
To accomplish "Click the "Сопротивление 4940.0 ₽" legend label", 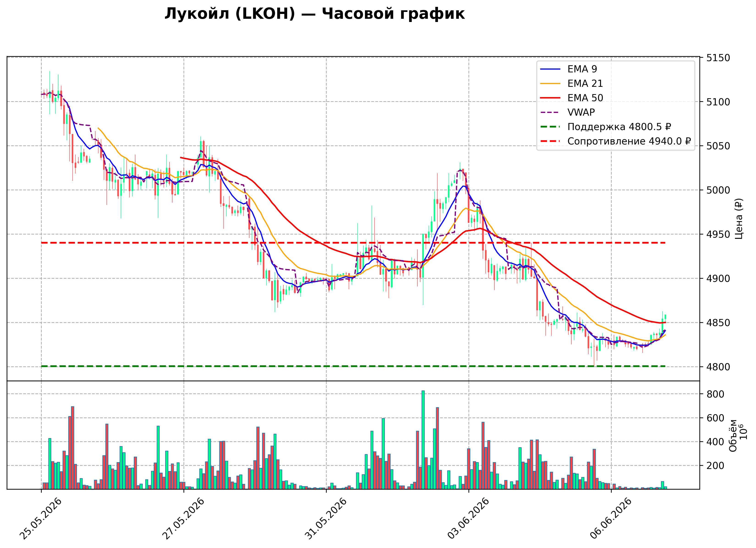I will 629,141.
